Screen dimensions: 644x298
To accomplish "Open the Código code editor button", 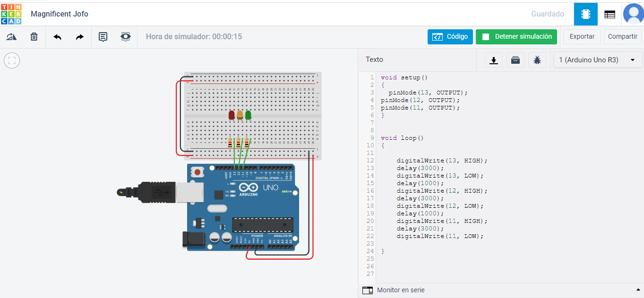I will click(450, 37).
